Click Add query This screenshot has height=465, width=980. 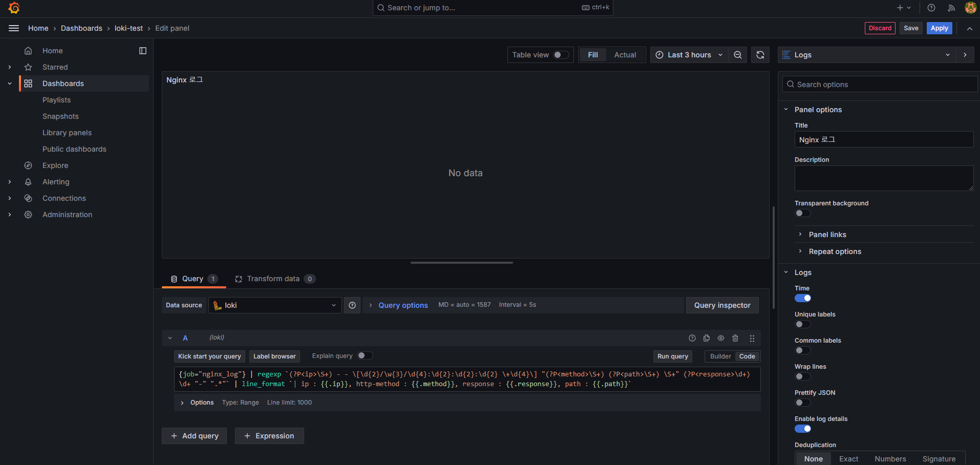click(x=194, y=436)
